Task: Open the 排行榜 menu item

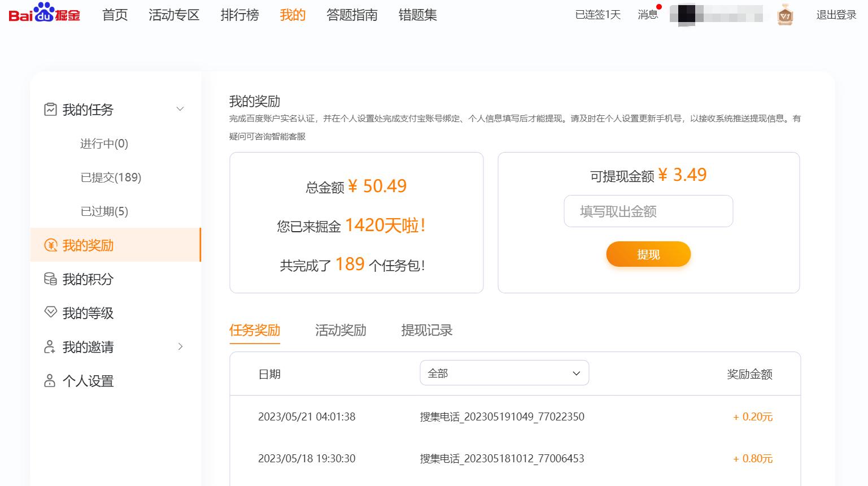Action: coord(239,15)
